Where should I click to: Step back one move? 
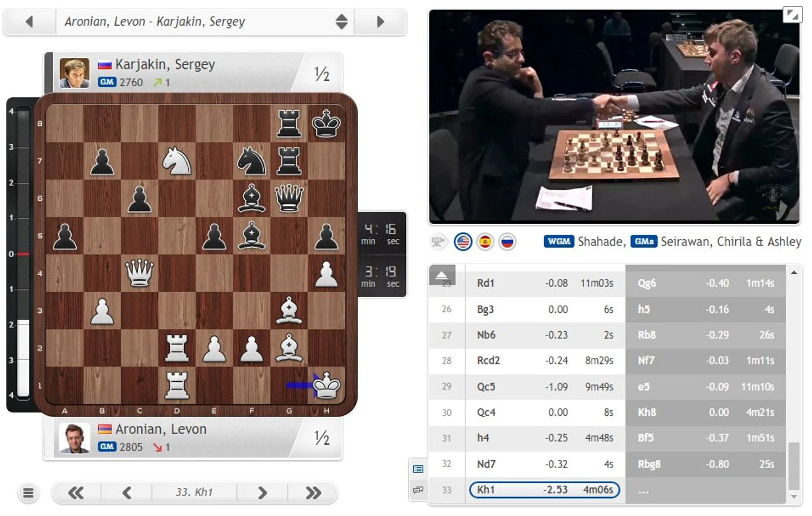point(127,493)
